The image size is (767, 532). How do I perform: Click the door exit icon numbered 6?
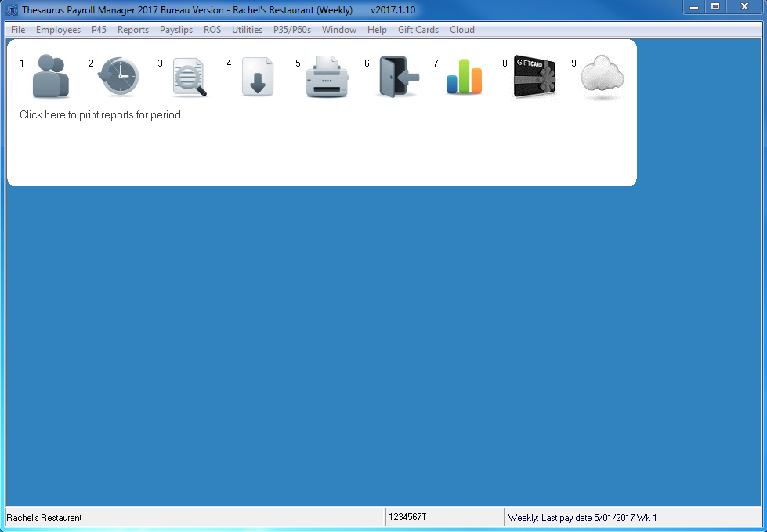pos(398,77)
